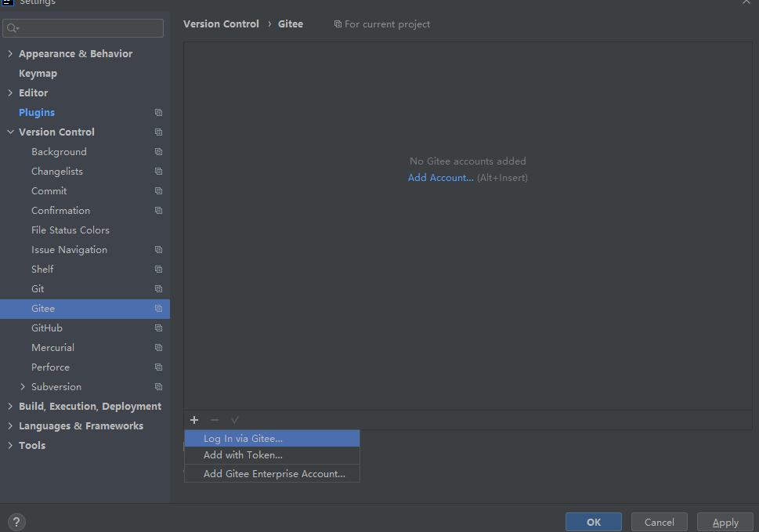The image size is (759, 532).
Task: Select the Git settings item
Action: click(x=38, y=289)
